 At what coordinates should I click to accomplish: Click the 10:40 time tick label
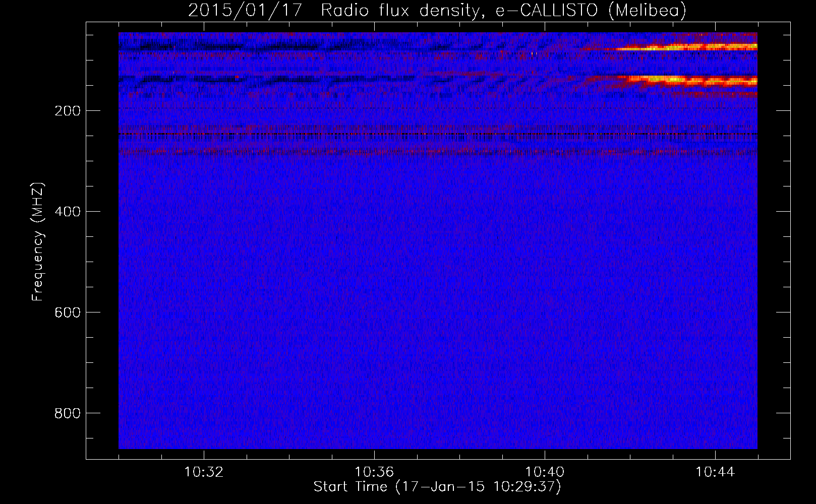click(545, 472)
